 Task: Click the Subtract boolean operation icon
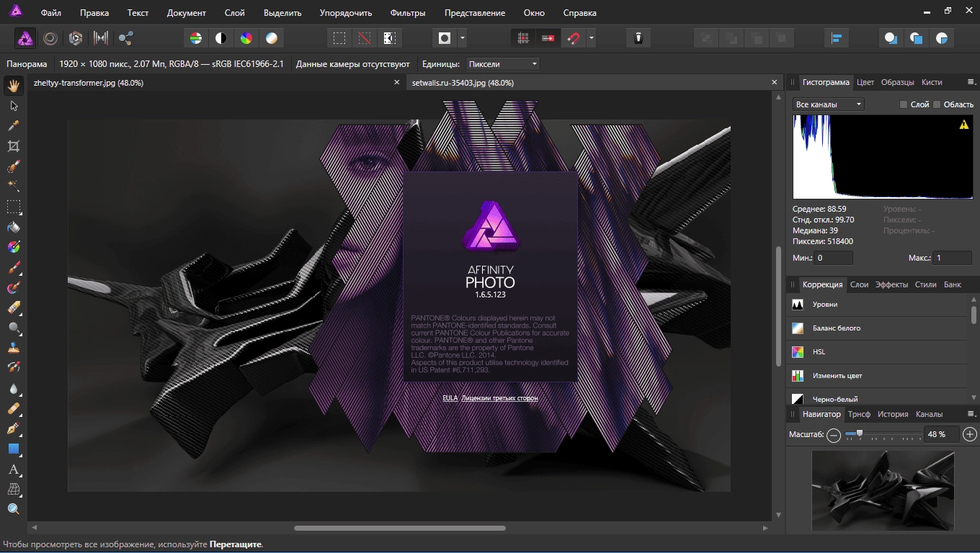point(917,38)
